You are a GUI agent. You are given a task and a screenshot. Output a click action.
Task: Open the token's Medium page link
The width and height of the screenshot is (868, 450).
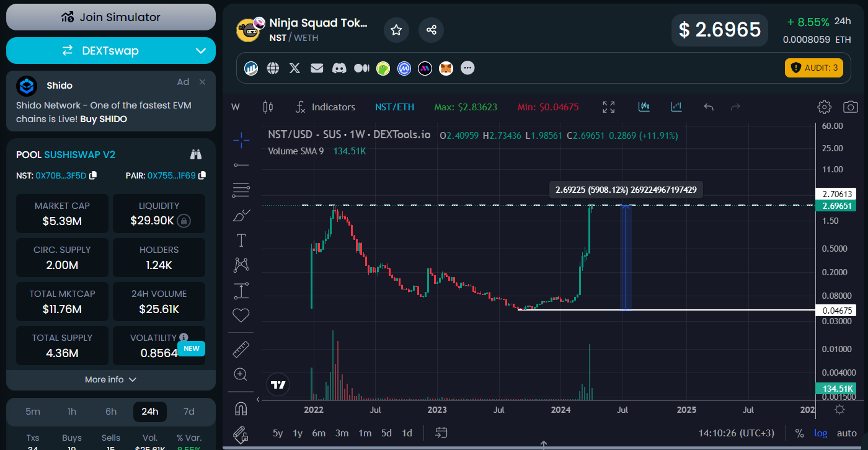[361, 68]
